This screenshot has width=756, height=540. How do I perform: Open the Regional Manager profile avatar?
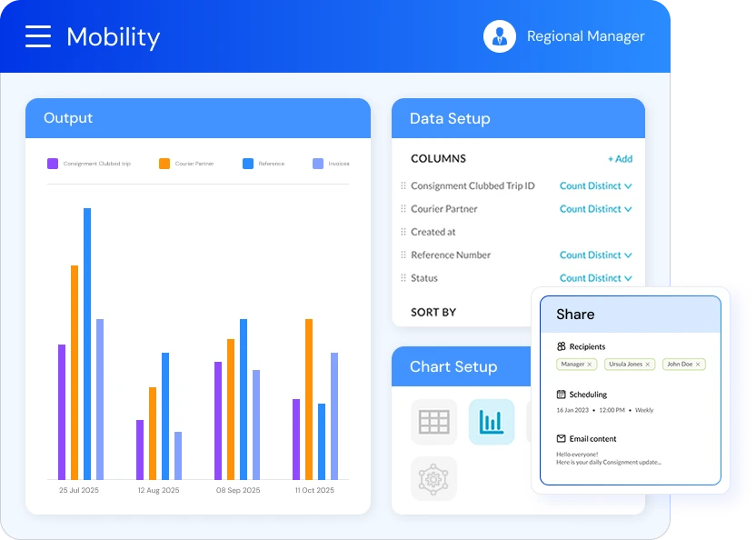pos(499,36)
